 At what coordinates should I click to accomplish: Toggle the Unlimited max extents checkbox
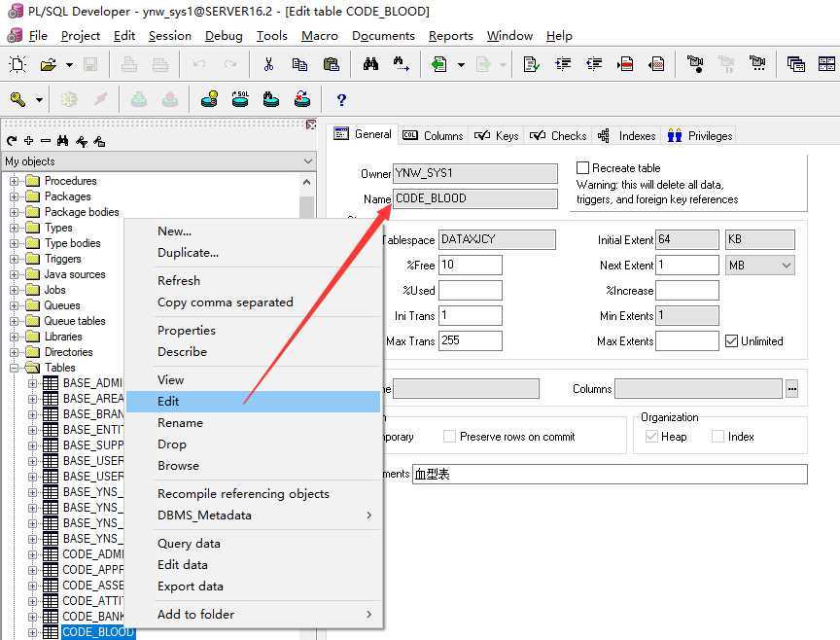[x=731, y=340]
